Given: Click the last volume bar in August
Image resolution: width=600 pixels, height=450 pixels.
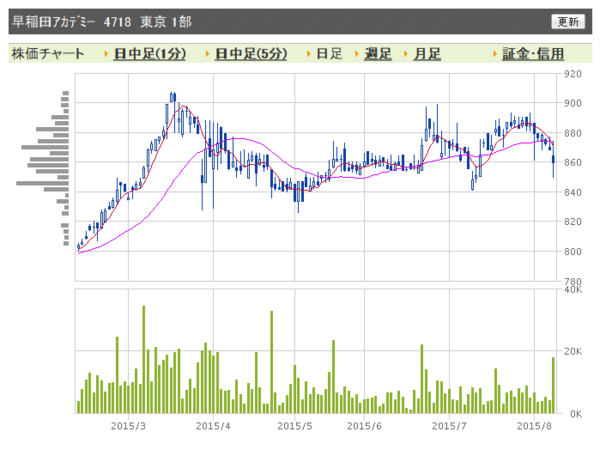Looking at the screenshot, I should coord(552,385).
